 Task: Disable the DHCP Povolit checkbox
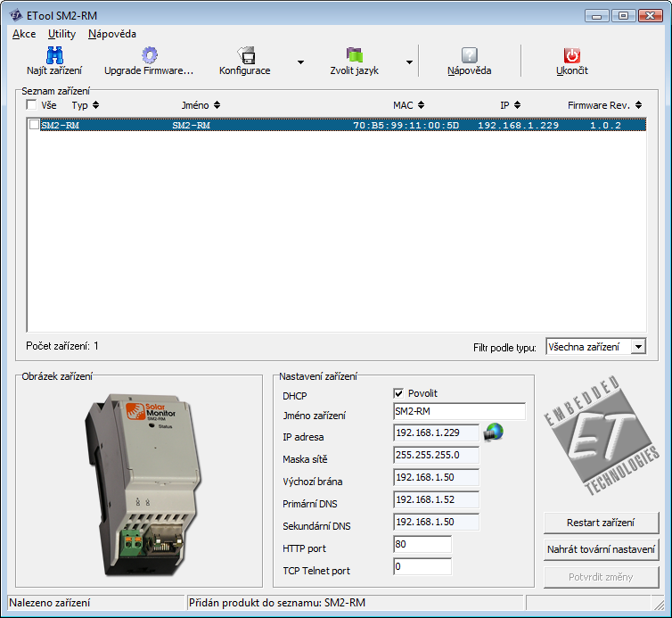(398, 393)
